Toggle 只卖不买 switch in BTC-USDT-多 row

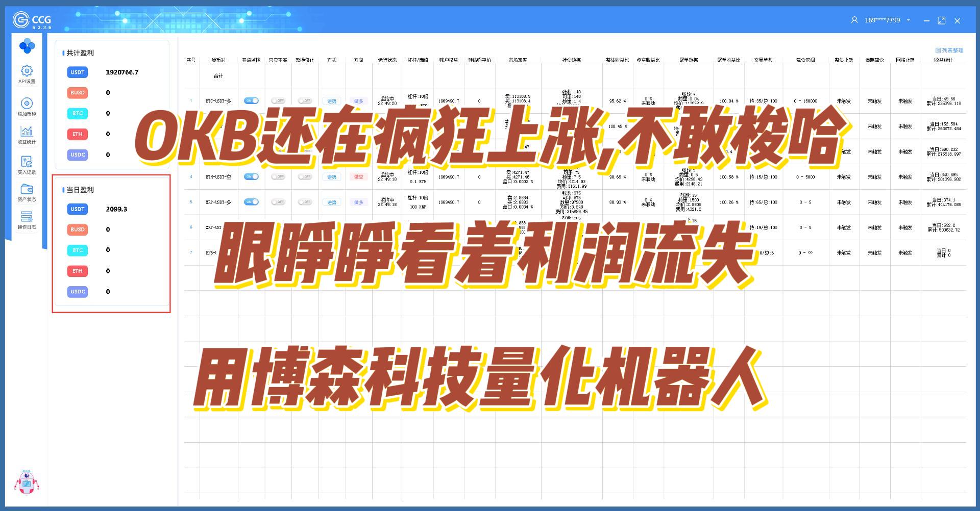point(278,101)
